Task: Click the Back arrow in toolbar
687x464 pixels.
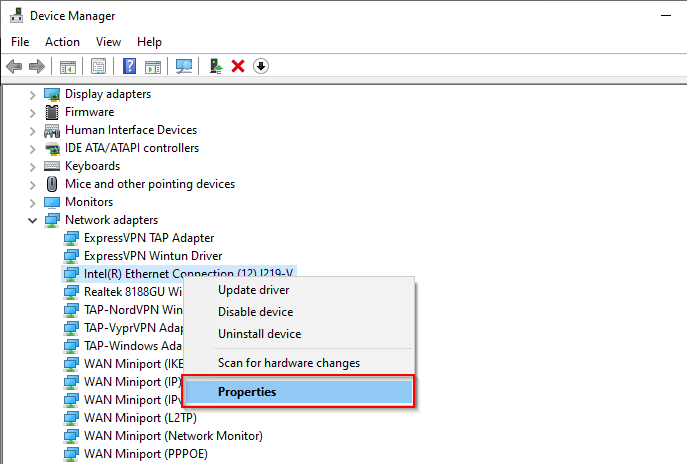Action: [14, 66]
